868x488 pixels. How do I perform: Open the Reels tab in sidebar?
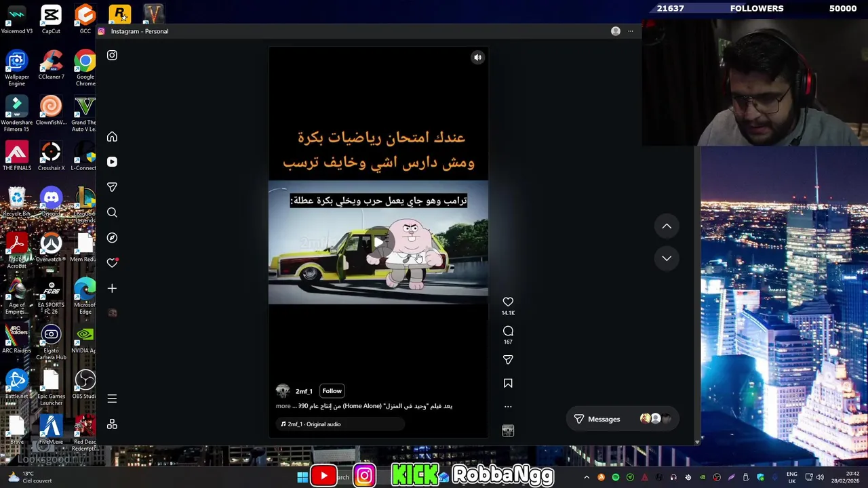[112, 162]
